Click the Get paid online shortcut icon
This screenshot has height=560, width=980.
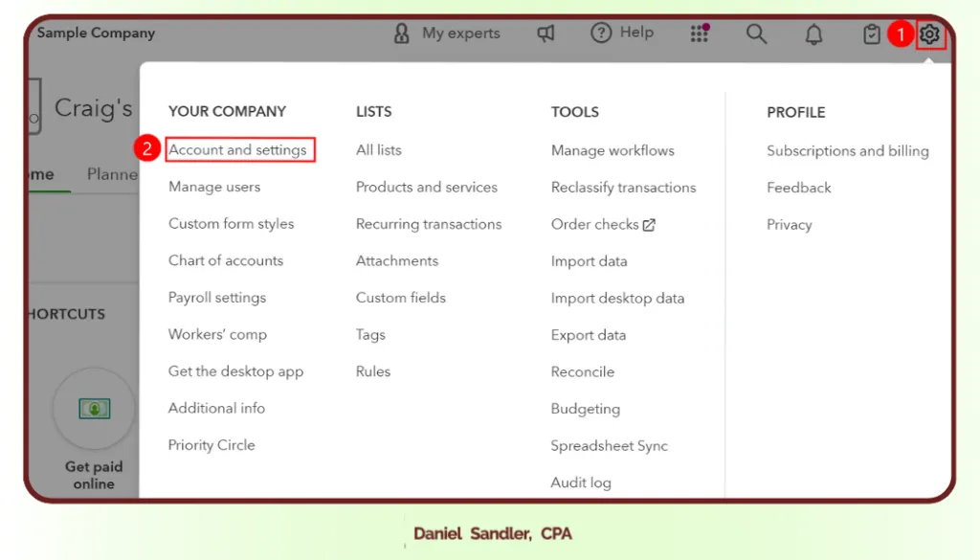click(95, 409)
